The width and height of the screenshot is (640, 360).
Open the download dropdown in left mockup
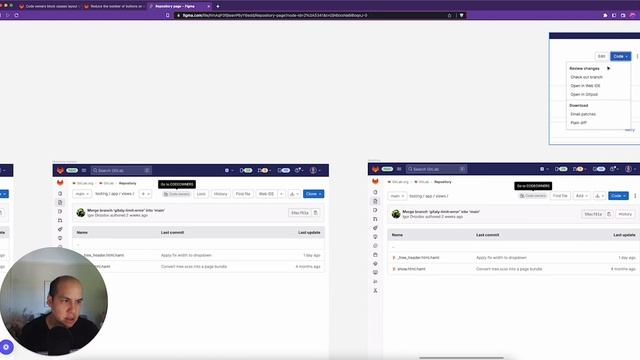(x=294, y=194)
